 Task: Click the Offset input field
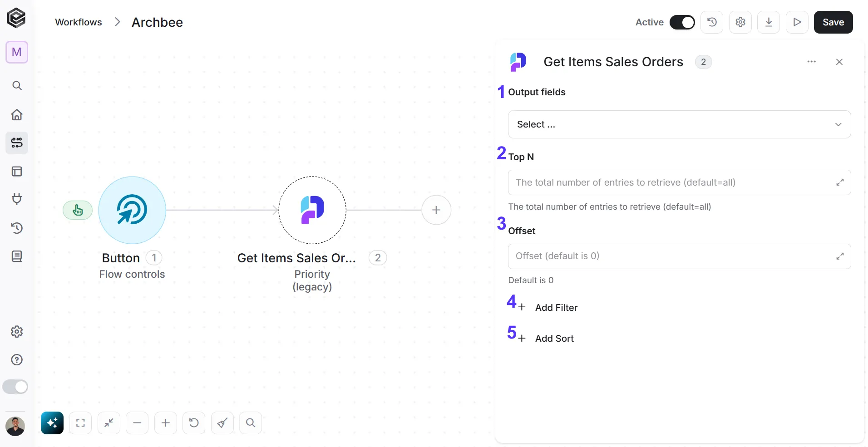(672, 256)
